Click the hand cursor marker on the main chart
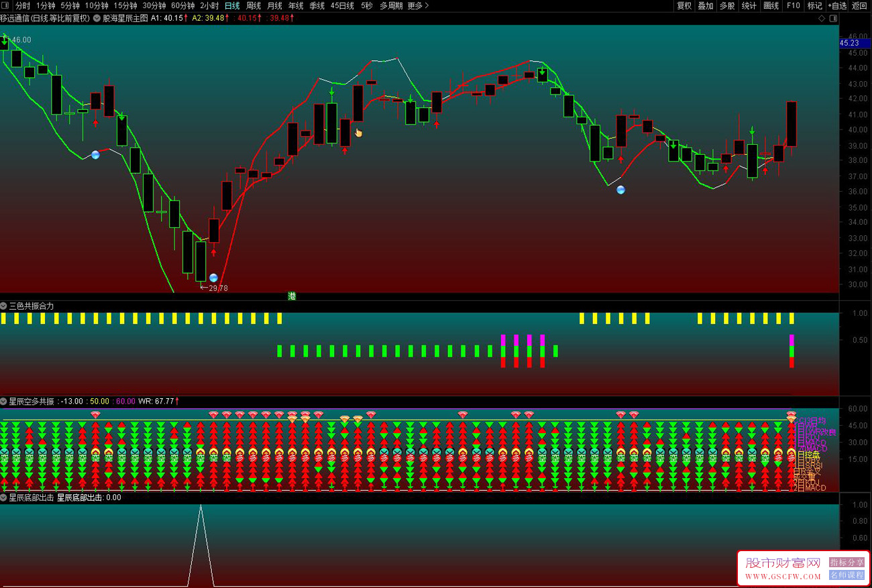The height and width of the screenshot is (588, 872). pyautogui.click(x=359, y=133)
